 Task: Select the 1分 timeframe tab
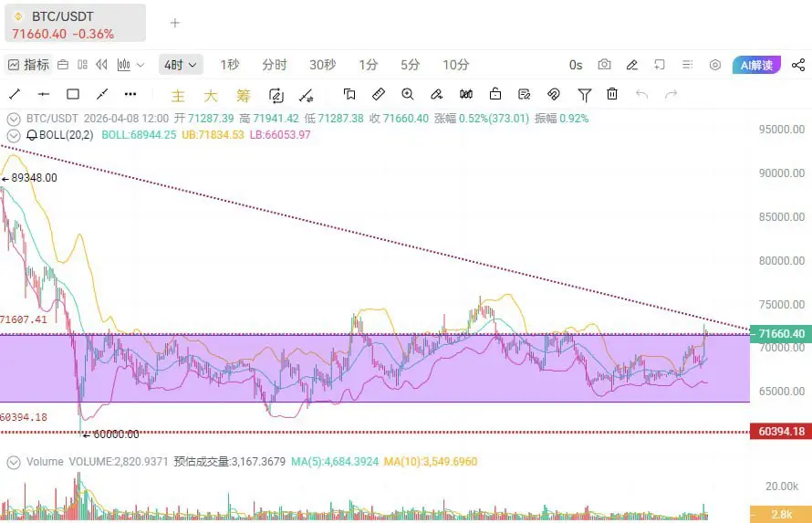tap(369, 65)
